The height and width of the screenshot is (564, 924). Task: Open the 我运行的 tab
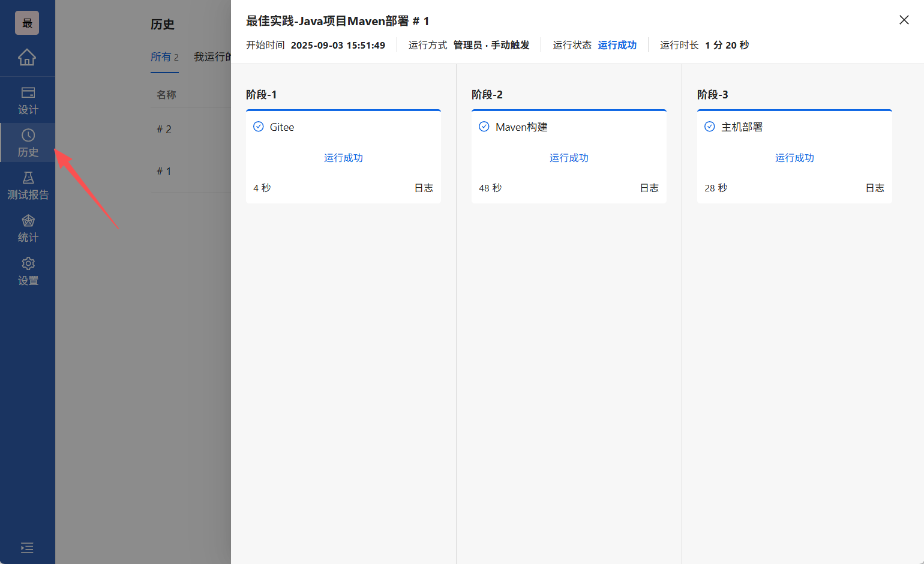pyautogui.click(x=214, y=57)
